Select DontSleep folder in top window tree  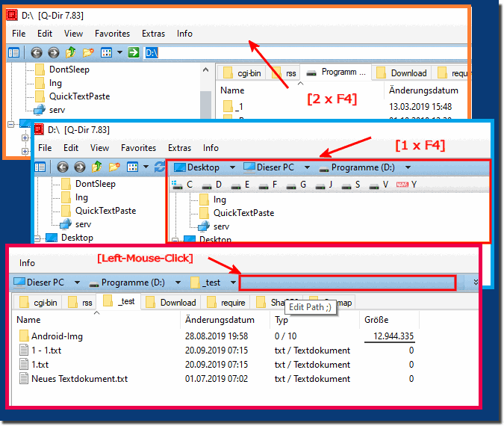pyautogui.click(x=62, y=70)
